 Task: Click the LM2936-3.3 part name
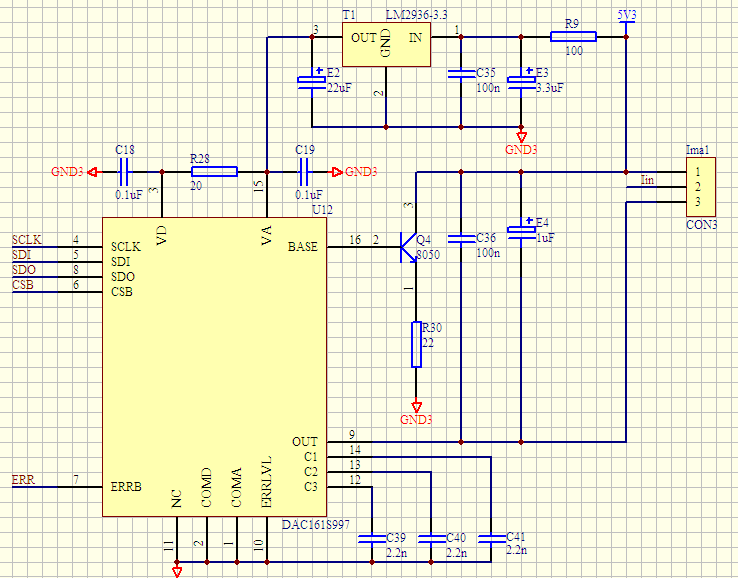pos(417,15)
